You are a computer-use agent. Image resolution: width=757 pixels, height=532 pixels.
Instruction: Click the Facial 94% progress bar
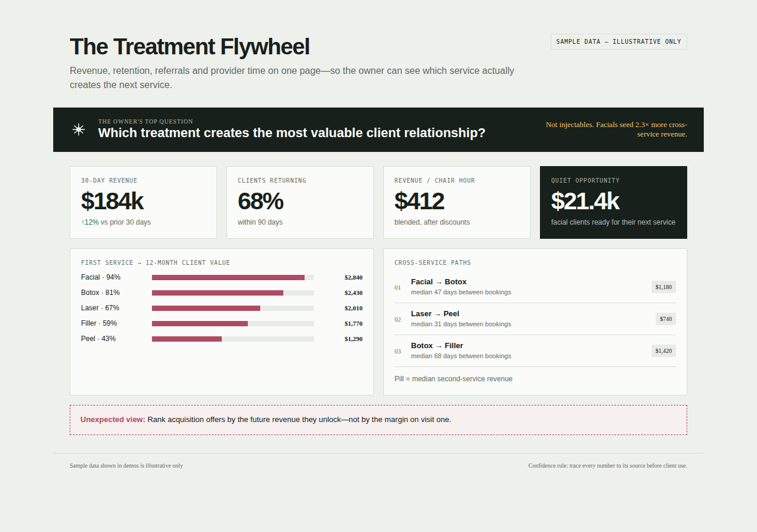point(233,277)
